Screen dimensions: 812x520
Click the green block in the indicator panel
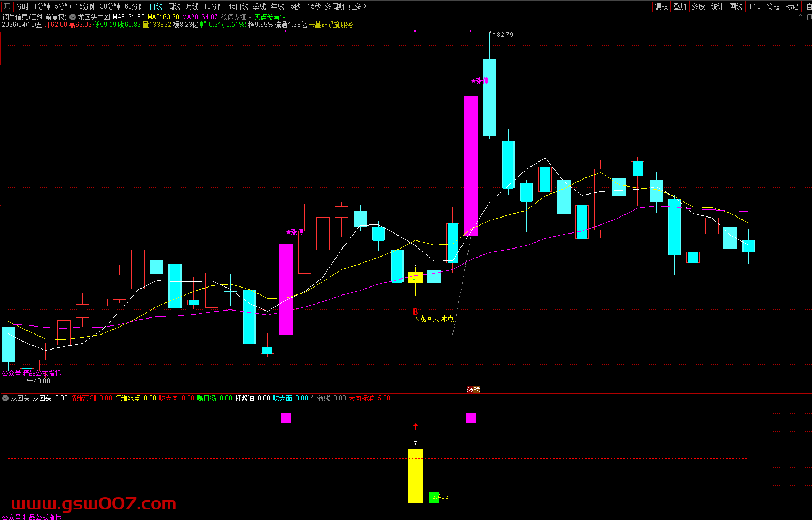434,497
